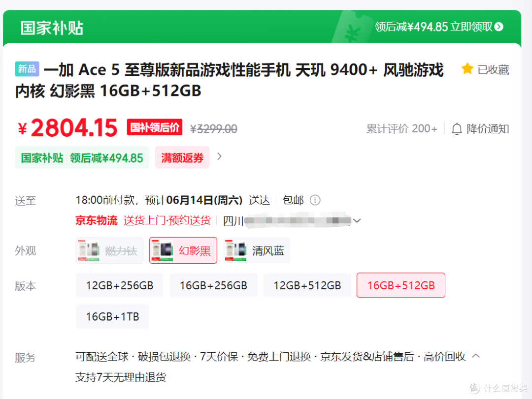Click 送货上门·预约送货 text
Image resolution: width=532 pixels, height=399 pixels.
(x=167, y=220)
